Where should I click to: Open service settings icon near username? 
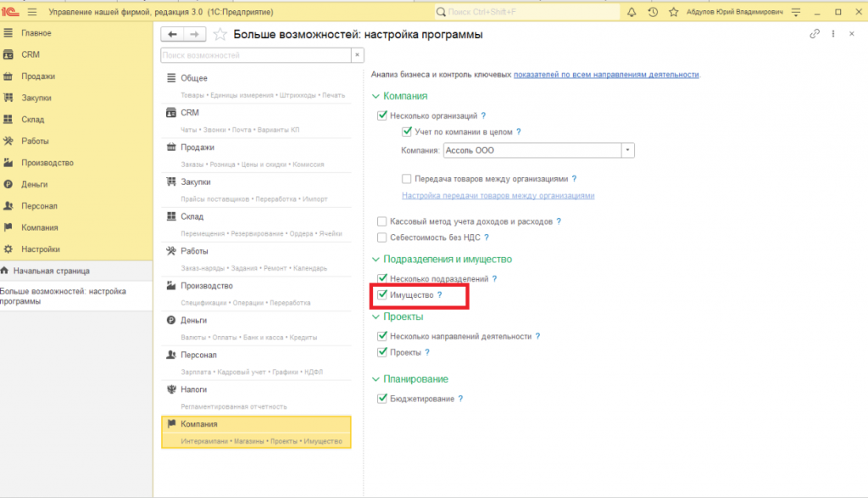coord(796,12)
